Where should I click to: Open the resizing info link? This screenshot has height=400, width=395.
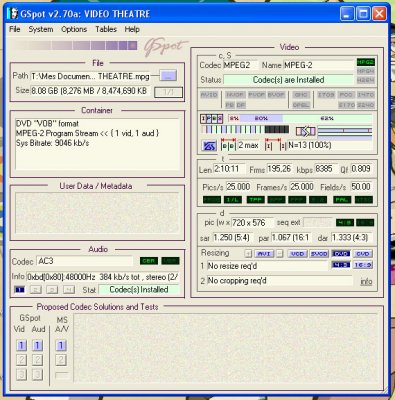[366, 282]
